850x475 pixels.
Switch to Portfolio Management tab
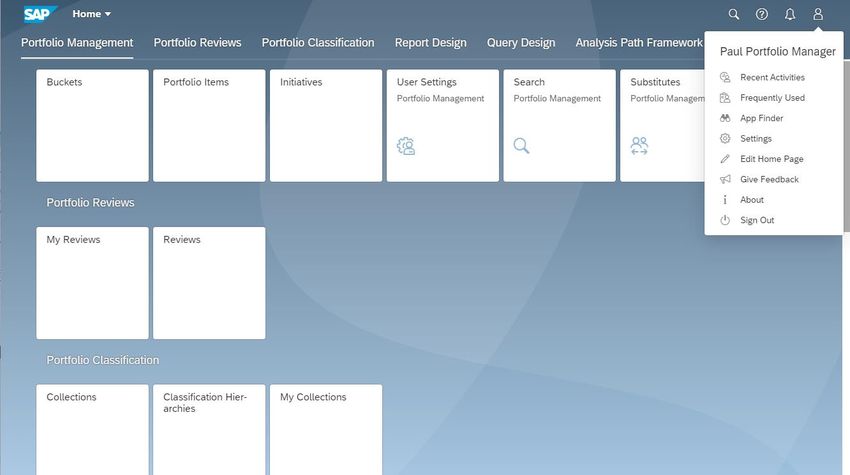click(77, 43)
